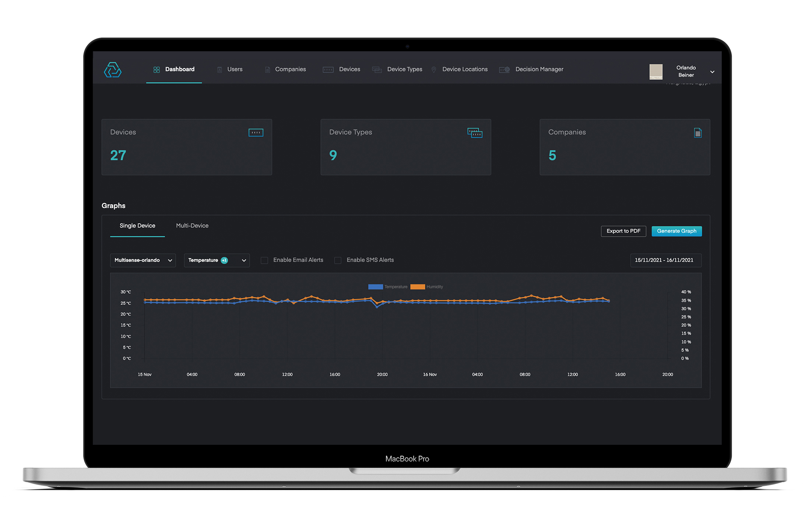
Task: Click the date range input field
Action: [665, 260]
